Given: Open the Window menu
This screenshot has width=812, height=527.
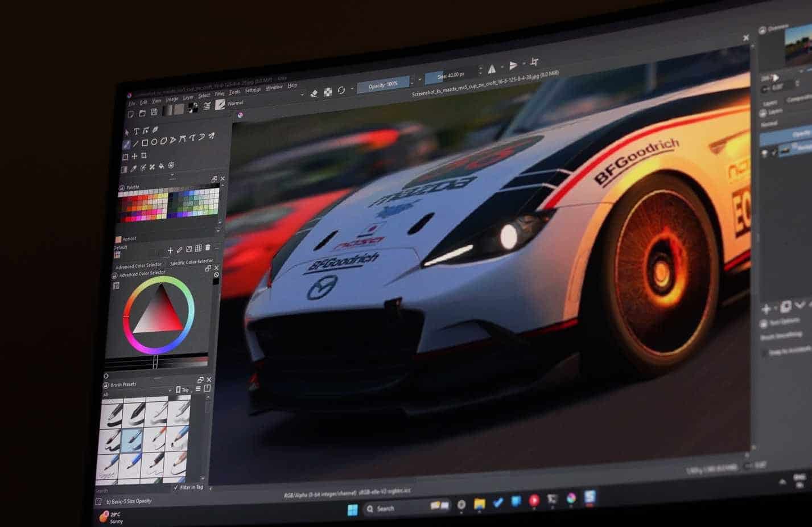Looking at the screenshot, I should pos(274,88).
